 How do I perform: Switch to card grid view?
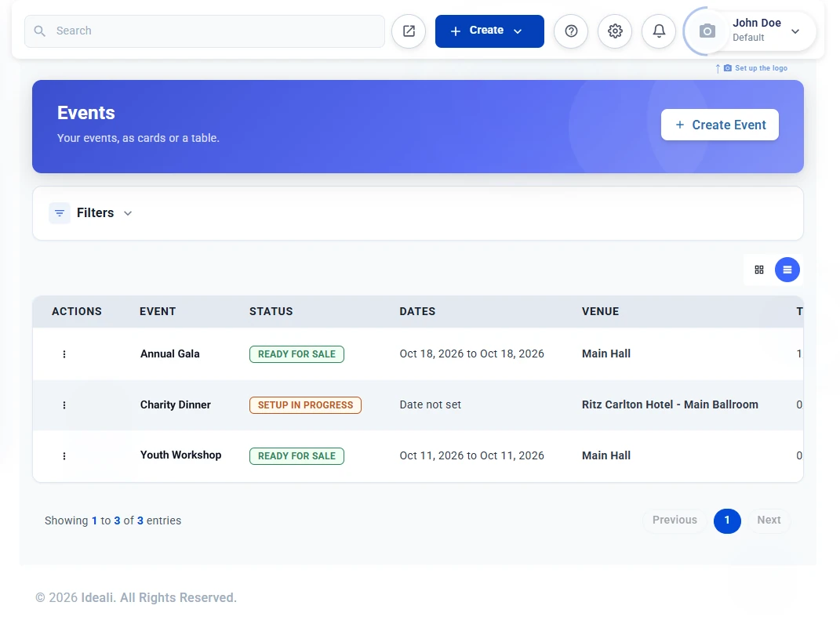[x=758, y=270]
